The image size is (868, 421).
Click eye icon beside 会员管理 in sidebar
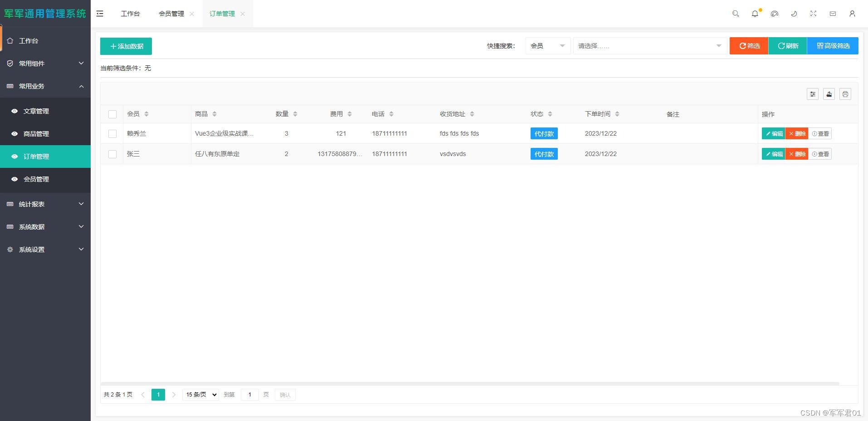click(15, 179)
